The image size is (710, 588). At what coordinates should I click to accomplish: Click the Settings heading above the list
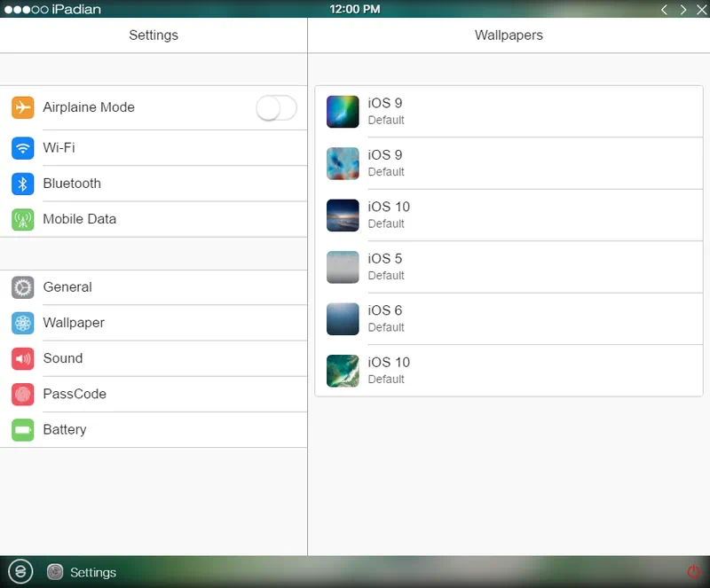(154, 35)
